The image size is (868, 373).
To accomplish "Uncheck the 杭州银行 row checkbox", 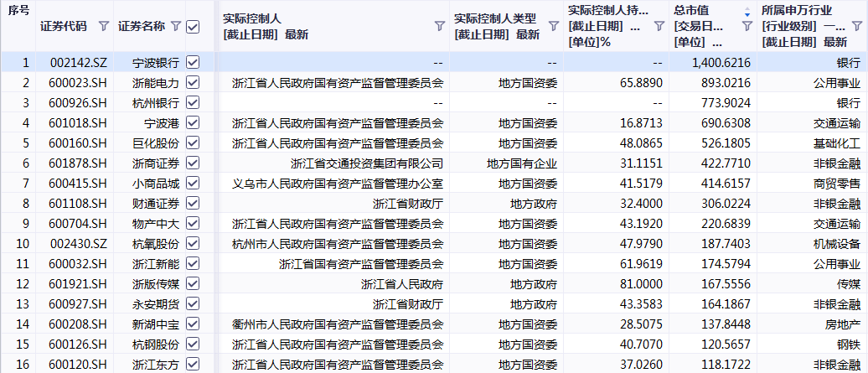I will 193,102.
